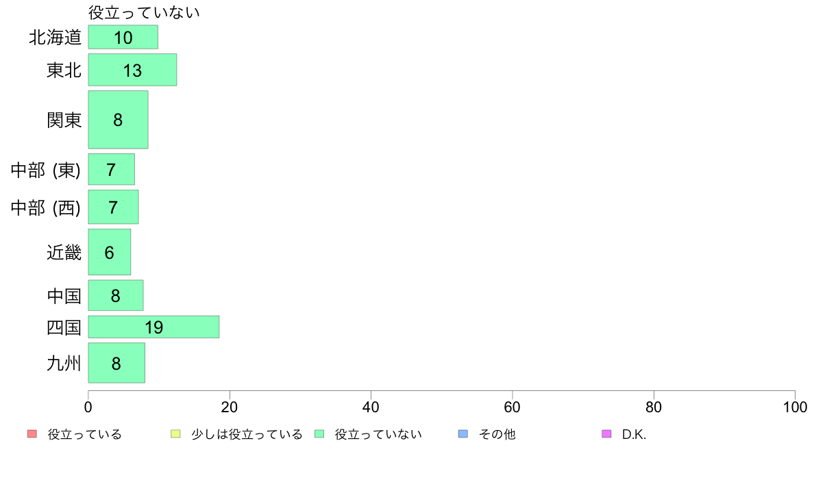Select the 北海道 bar showing 10
The height and width of the screenshot is (504, 814).
(x=123, y=38)
